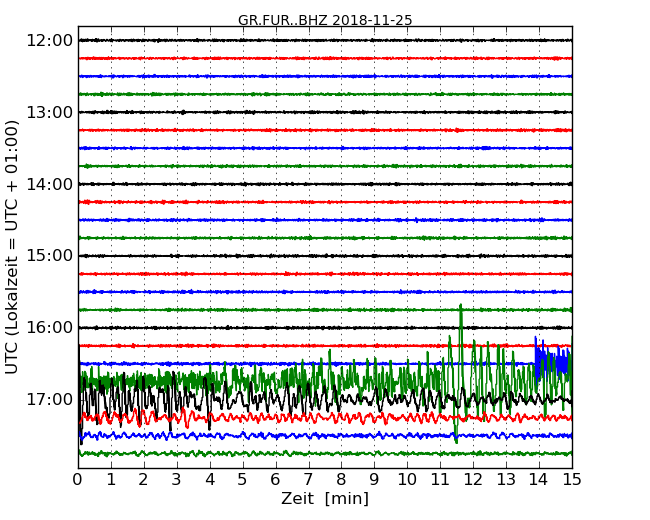Click the 12:00 time label
The height and width of the screenshot is (520, 650).
(x=49, y=41)
